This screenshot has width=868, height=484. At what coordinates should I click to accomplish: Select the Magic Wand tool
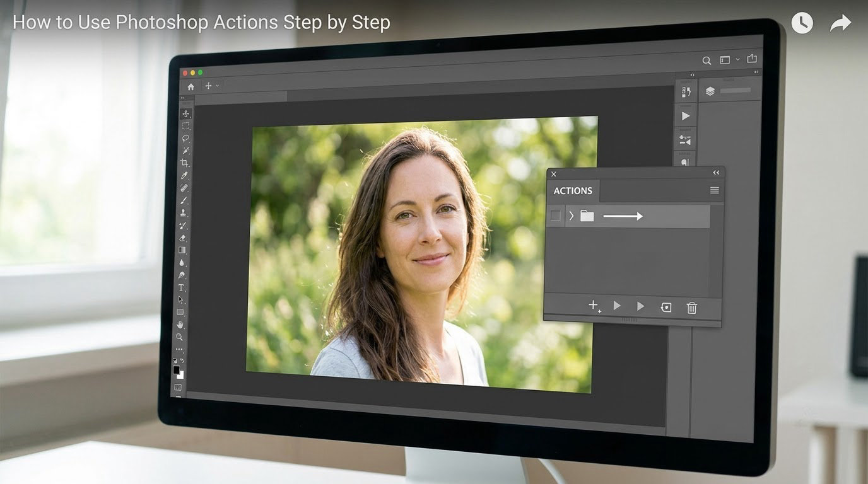(186, 151)
